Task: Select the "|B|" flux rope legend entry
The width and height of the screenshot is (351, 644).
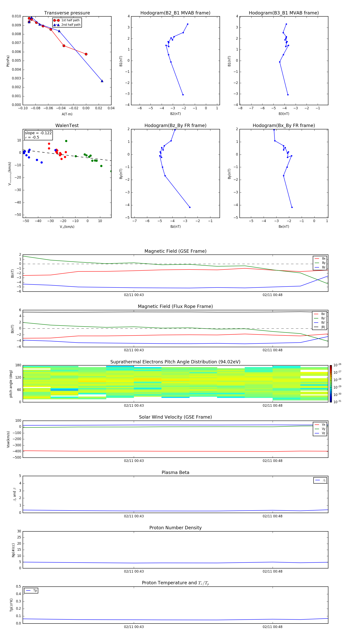Action: [320, 327]
